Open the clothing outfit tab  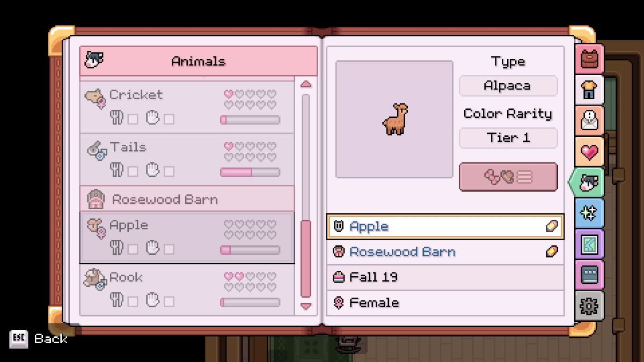pyautogui.click(x=590, y=90)
